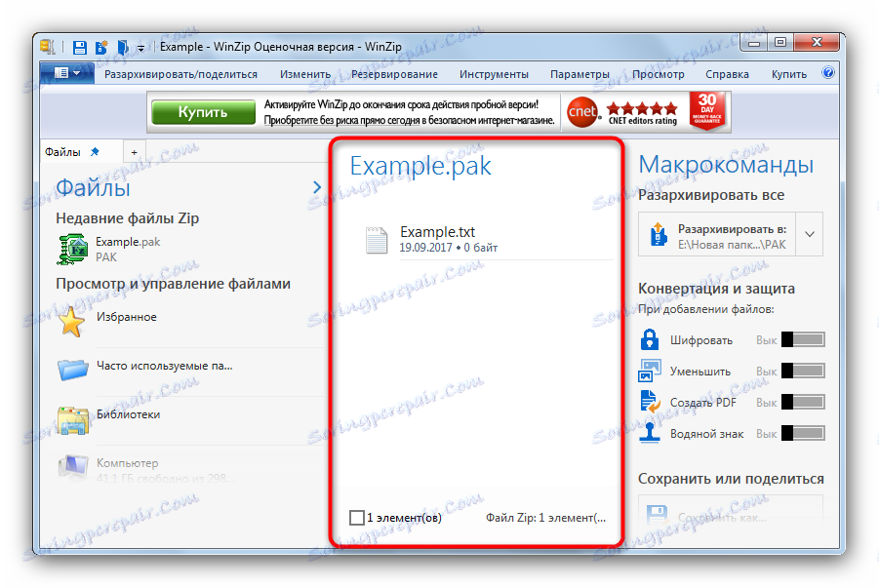Open the blue File application menu button
The height and width of the screenshot is (588, 879).
(x=67, y=73)
